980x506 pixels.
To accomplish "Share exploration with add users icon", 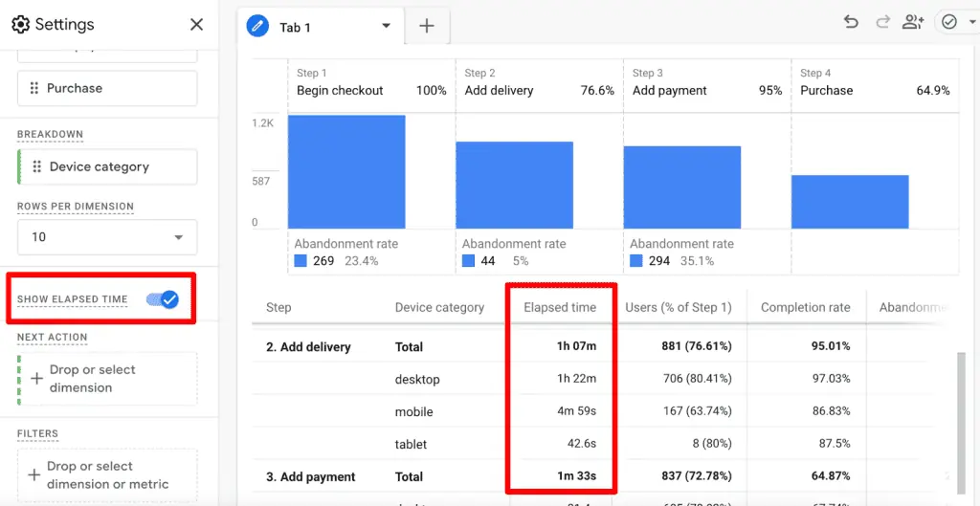I will [913, 22].
